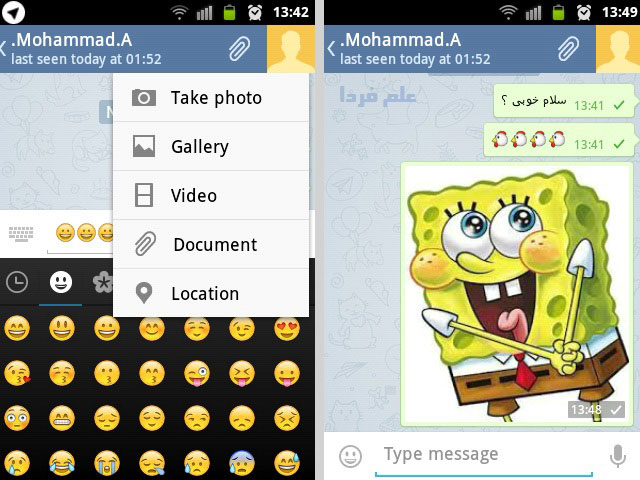
Task: Open the SpongeBob sticker image
Action: pos(516,294)
